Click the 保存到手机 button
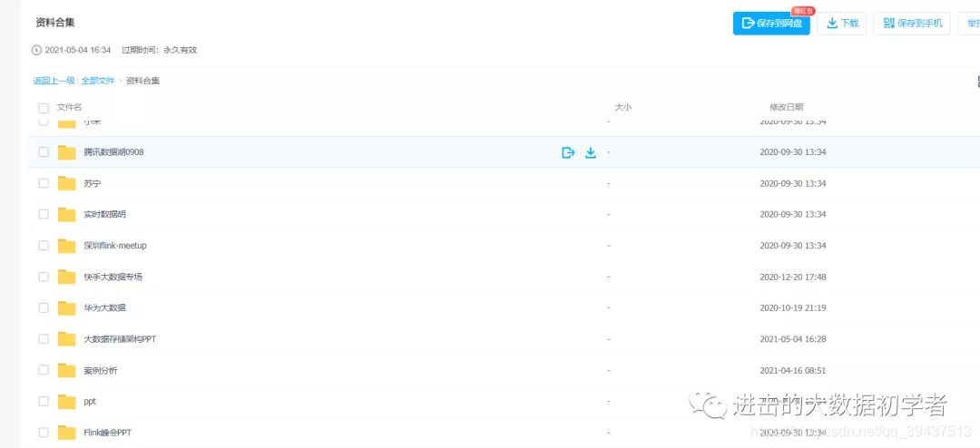This screenshot has height=448, width=980. point(912,23)
